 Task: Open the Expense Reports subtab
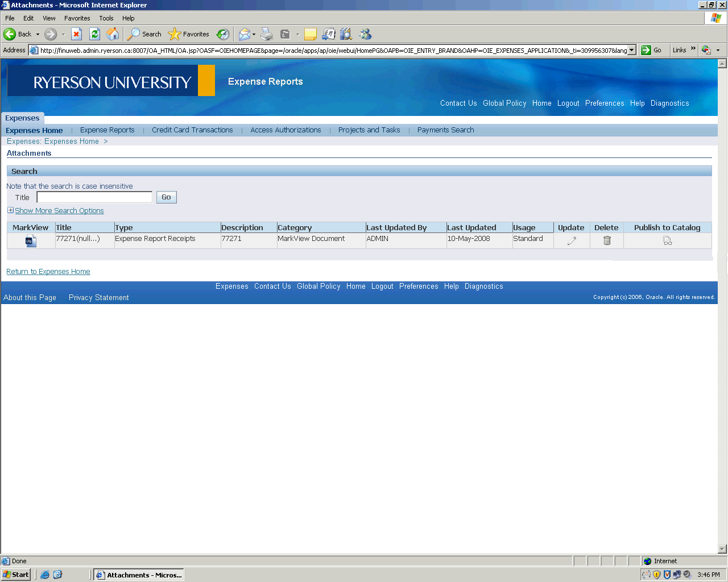pos(107,130)
